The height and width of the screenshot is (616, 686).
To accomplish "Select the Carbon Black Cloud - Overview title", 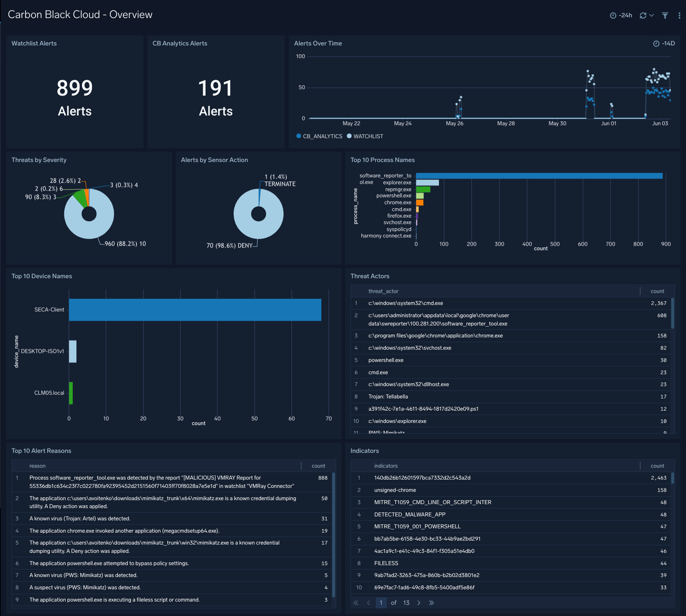I will click(x=80, y=14).
